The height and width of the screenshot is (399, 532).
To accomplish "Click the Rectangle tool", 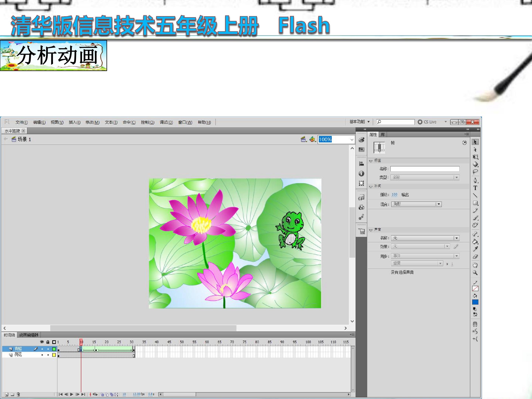I will click(x=475, y=203).
